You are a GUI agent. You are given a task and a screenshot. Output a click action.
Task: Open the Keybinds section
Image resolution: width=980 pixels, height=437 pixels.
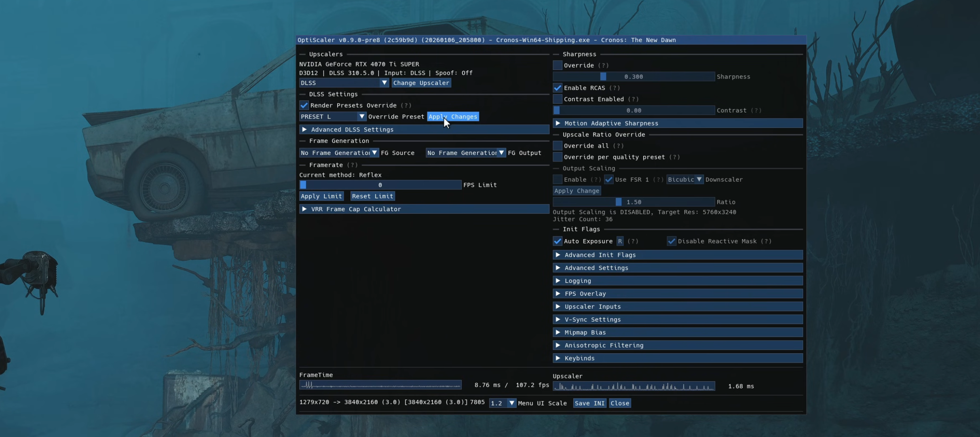click(558, 358)
